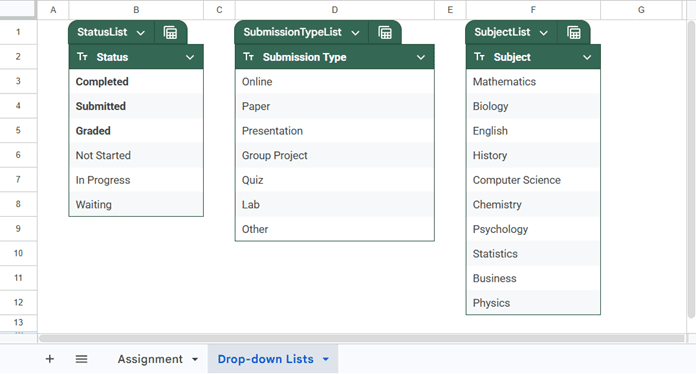Select column A header

click(x=53, y=10)
